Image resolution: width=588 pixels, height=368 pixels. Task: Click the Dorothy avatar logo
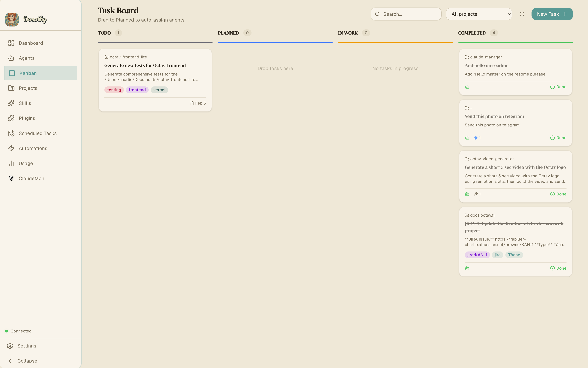point(12,19)
